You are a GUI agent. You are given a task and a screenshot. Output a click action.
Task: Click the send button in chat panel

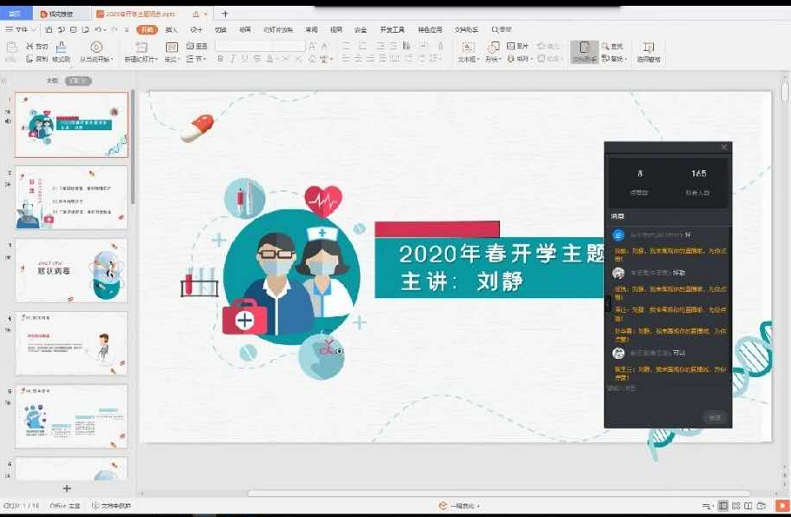(714, 417)
